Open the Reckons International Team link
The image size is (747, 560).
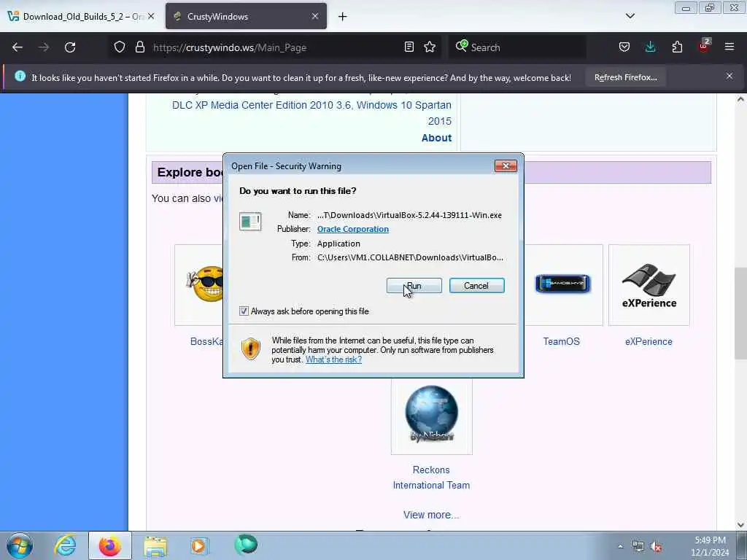click(x=431, y=478)
